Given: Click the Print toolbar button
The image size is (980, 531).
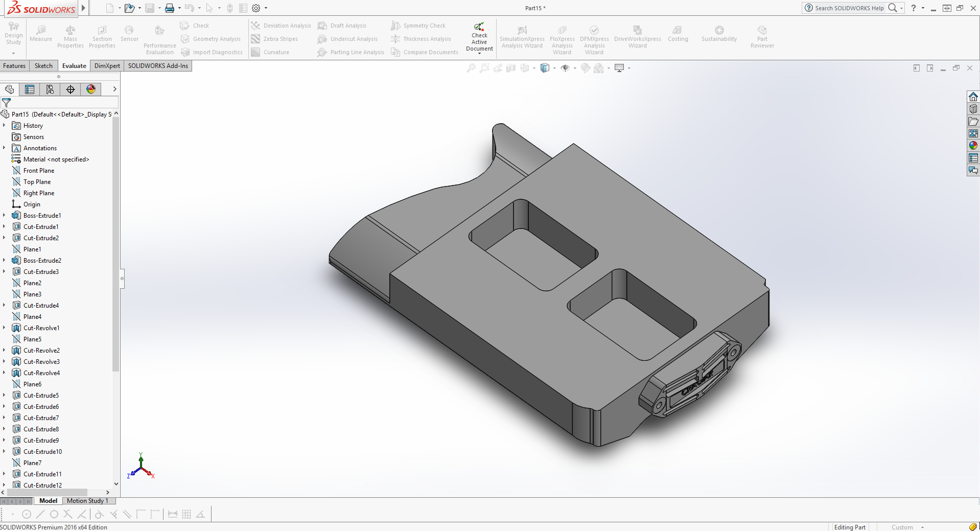Looking at the screenshot, I should [170, 8].
